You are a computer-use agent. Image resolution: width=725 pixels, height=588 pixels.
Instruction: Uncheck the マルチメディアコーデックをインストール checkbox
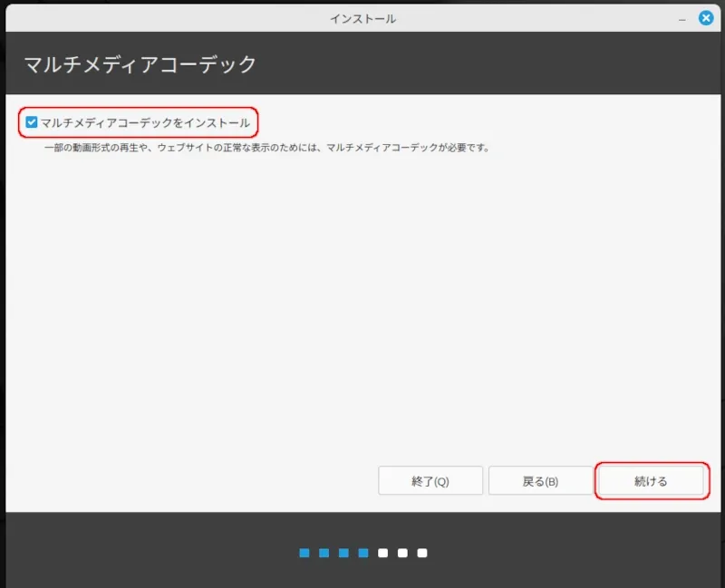click(32, 122)
